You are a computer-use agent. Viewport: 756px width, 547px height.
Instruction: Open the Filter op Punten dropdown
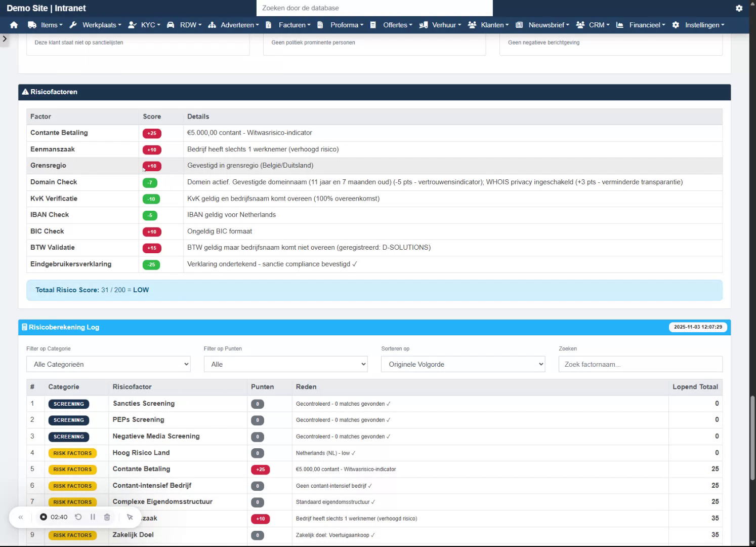pyautogui.click(x=286, y=364)
